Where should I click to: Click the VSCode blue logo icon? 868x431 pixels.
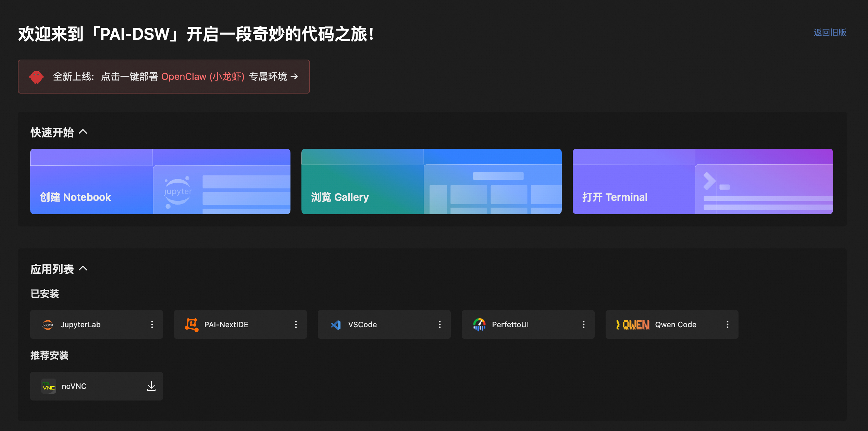click(336, 324)
